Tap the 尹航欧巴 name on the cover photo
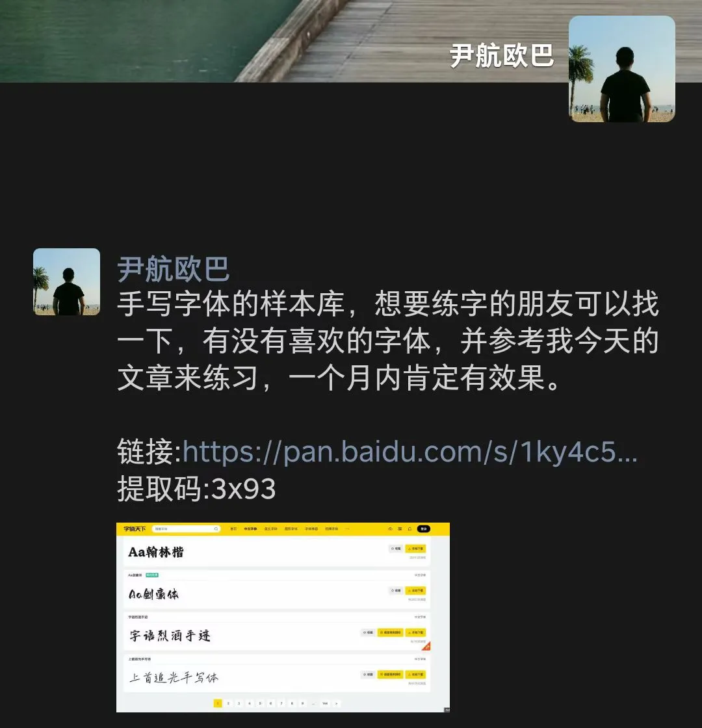 [501, 56]
